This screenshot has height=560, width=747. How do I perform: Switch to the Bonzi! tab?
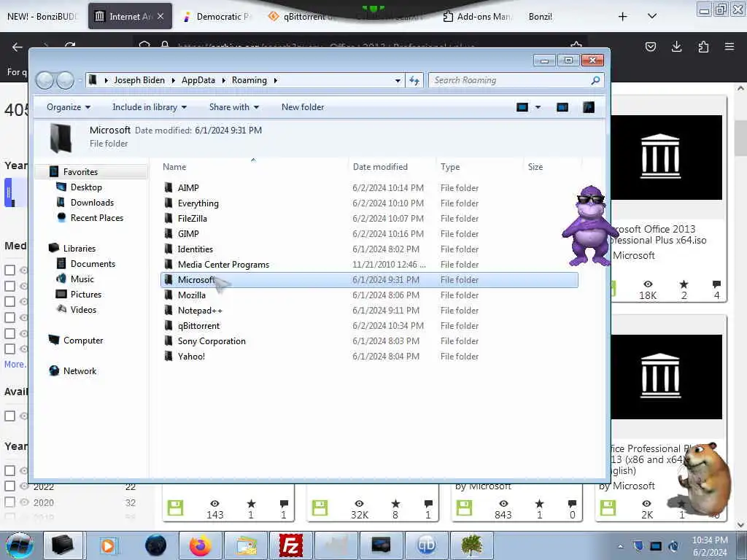[541, 16]
